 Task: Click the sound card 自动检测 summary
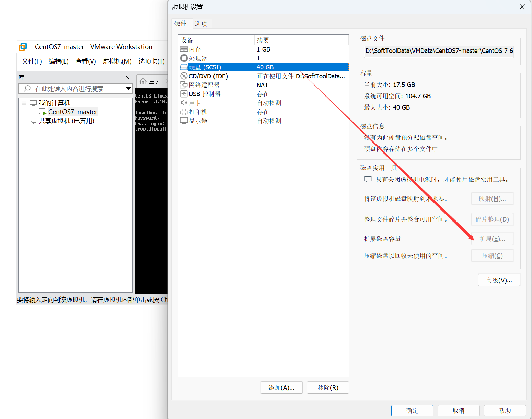coord(269,103)
